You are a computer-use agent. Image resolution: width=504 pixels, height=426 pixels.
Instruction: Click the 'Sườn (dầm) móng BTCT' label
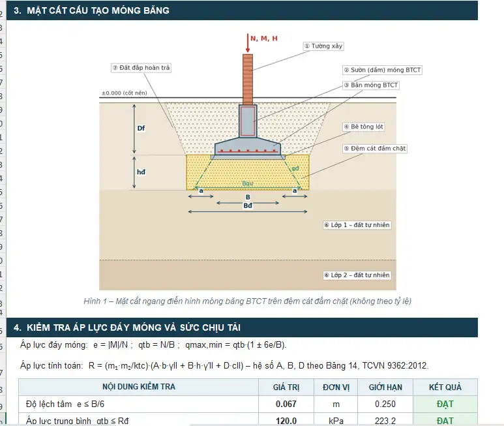[x=382, y=70]
